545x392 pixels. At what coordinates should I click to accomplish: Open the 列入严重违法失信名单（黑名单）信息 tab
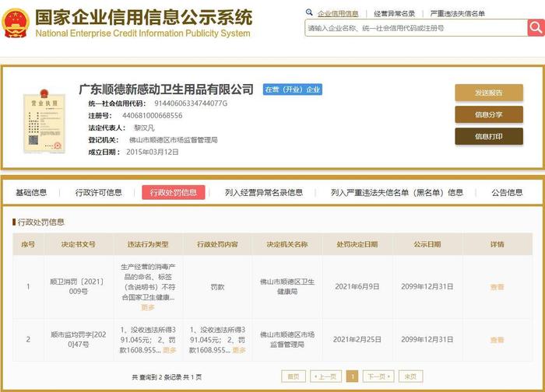click(x=397, y=192)
